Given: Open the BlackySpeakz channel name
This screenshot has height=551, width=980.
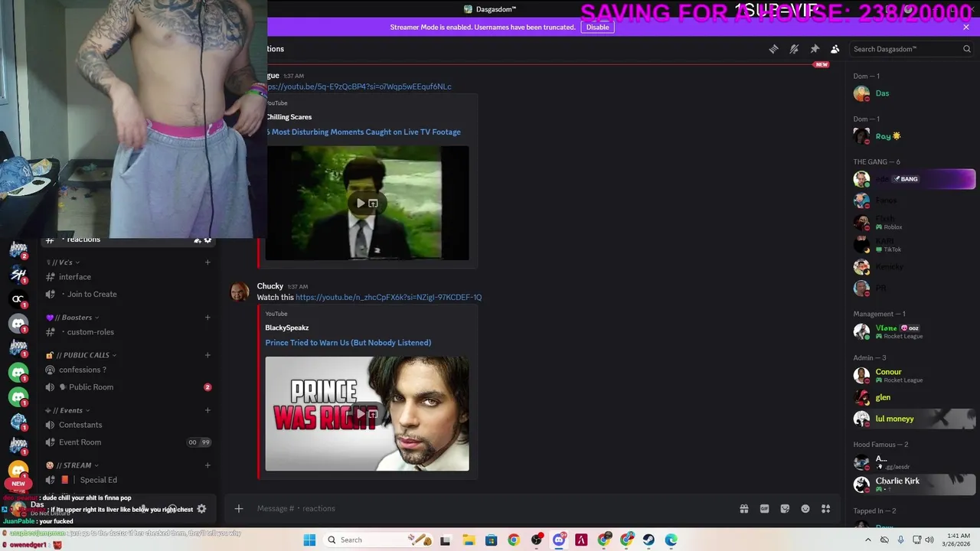Looking at the screenshot, I should point(287,328).
